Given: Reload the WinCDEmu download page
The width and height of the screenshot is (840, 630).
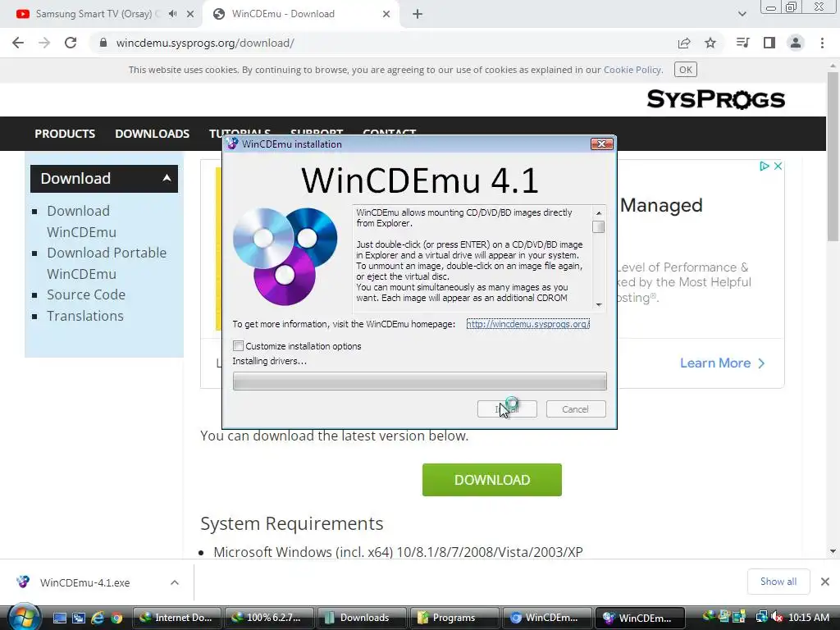Looking at the screenshot, I should 71,43.
